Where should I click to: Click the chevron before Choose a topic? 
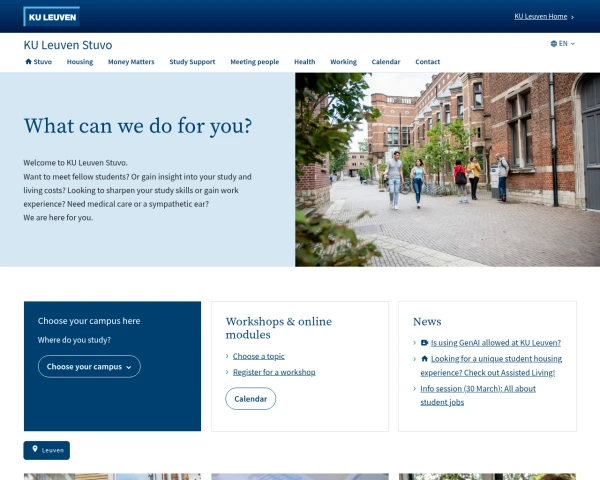[x=228, y=356]
